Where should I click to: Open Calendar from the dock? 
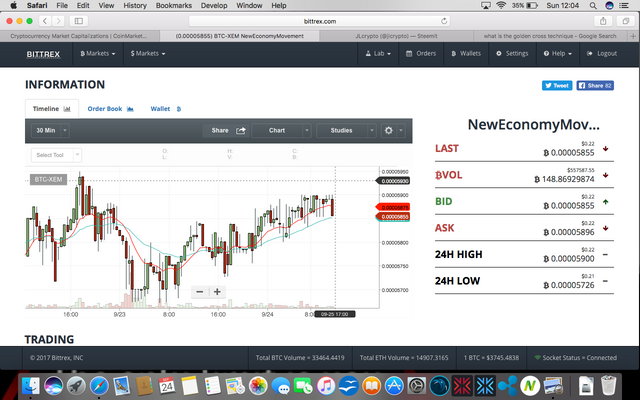[167, 385]
